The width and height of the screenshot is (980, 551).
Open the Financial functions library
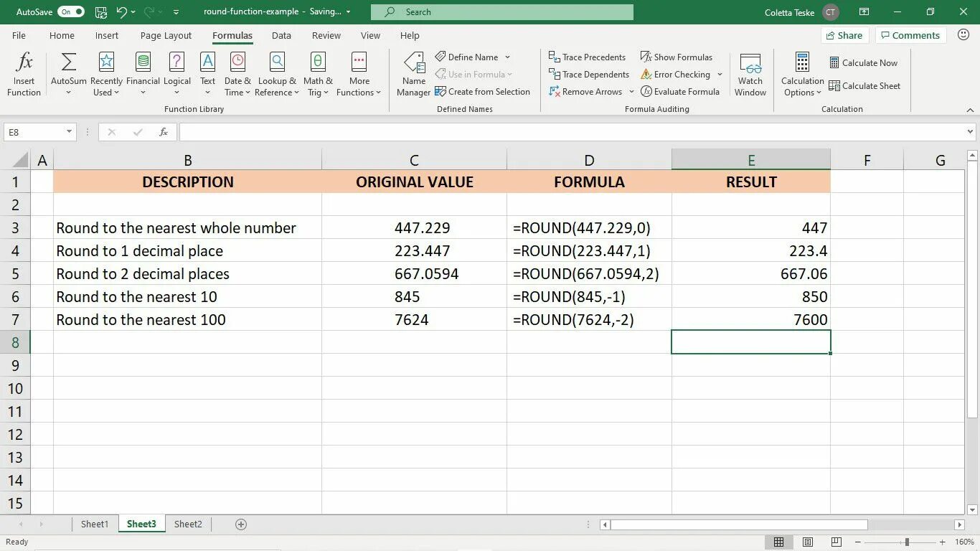tap(143, 74)
